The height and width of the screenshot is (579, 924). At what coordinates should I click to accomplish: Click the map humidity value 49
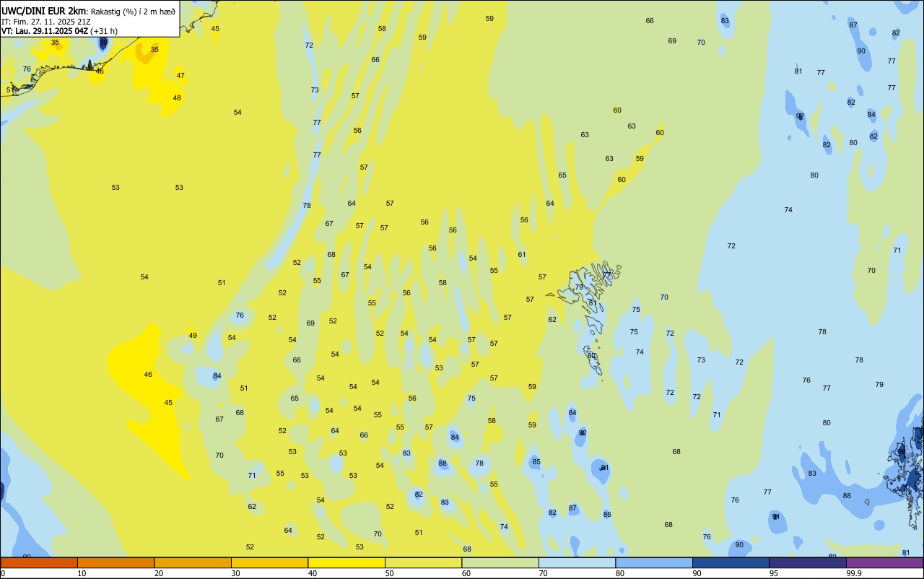(193, 336)
